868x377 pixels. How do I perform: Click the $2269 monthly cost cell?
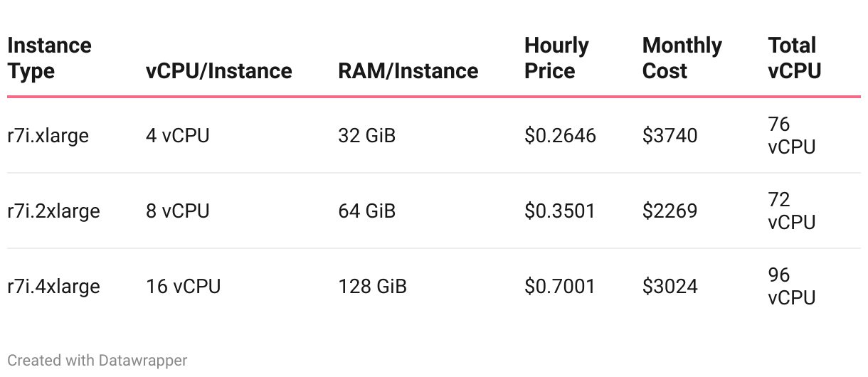[669, 211]
